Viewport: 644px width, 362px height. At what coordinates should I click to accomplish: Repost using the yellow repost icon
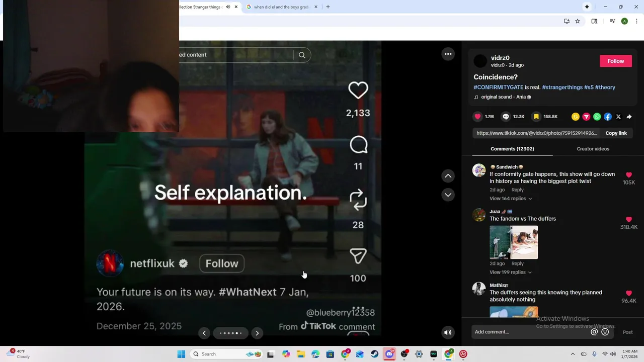pos(576,117)
